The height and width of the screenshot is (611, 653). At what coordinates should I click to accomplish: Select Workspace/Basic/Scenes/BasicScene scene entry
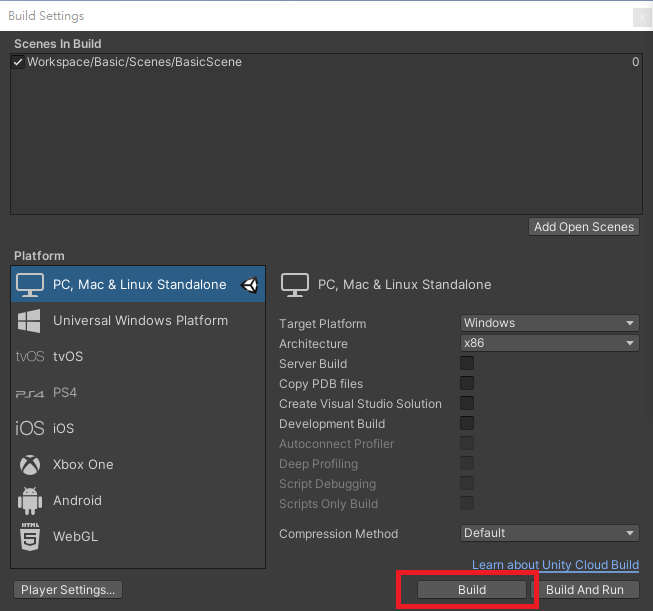[135, 62]
